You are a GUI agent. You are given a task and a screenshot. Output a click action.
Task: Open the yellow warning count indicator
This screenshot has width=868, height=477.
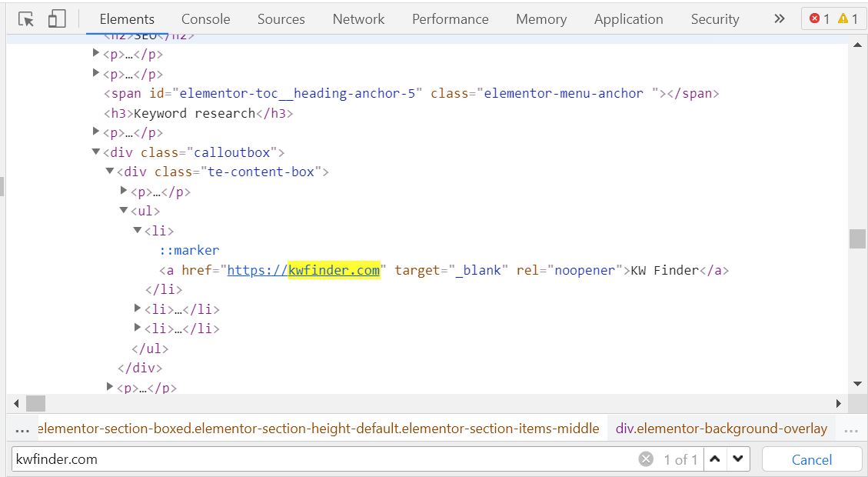[848, 18]
